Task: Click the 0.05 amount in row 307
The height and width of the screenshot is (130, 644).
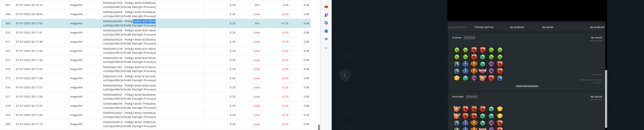Action: pos(285,5)
